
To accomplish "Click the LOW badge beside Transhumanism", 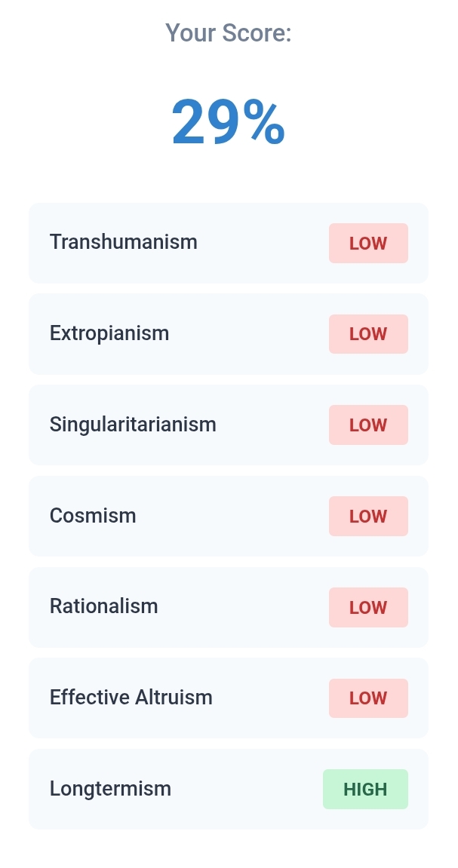I will pyautogui.click(x=368, y=244).
